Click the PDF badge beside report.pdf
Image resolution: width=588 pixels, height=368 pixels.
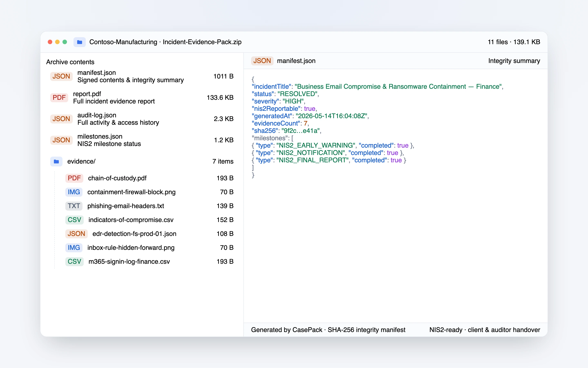pyautogui.click(x=59, y=98)
